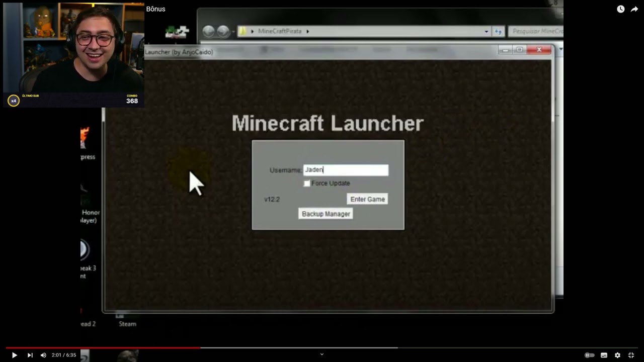Exit full screen mode

tap(631, 355)
